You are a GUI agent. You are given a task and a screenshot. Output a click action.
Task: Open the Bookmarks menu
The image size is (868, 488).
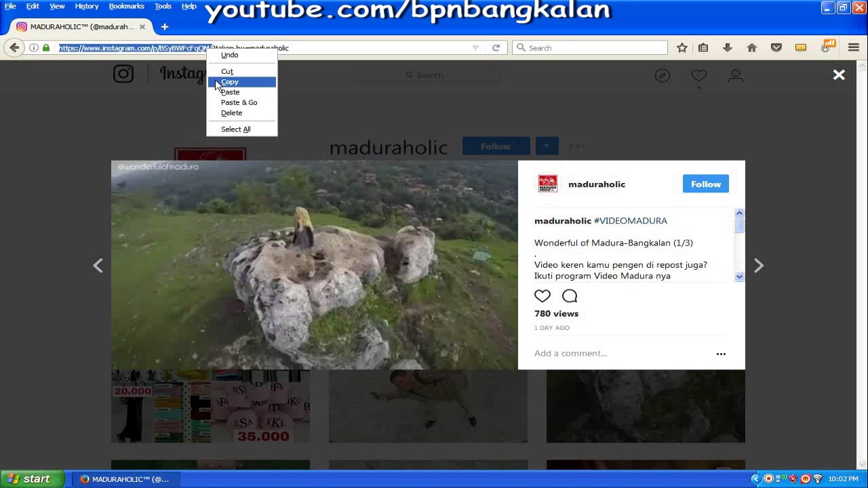(127, 6)
